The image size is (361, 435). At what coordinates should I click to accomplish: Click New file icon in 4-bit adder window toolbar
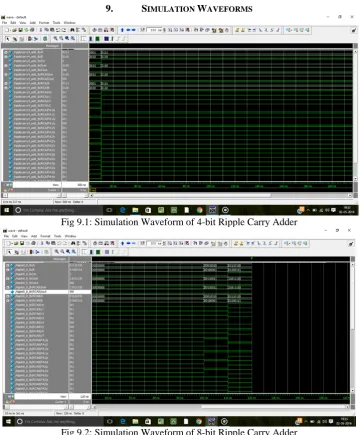click(x=7, y=30)
